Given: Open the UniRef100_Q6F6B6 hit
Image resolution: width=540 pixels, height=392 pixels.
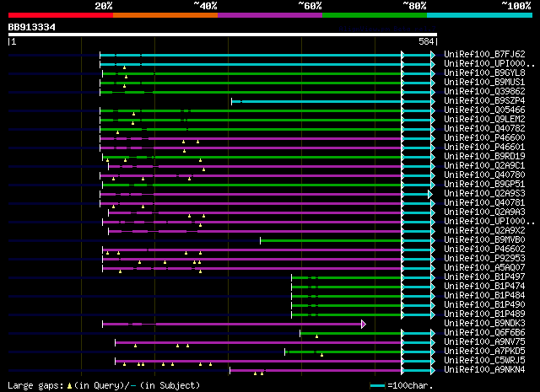Looking at the screenshot, I should pos(484,333).
